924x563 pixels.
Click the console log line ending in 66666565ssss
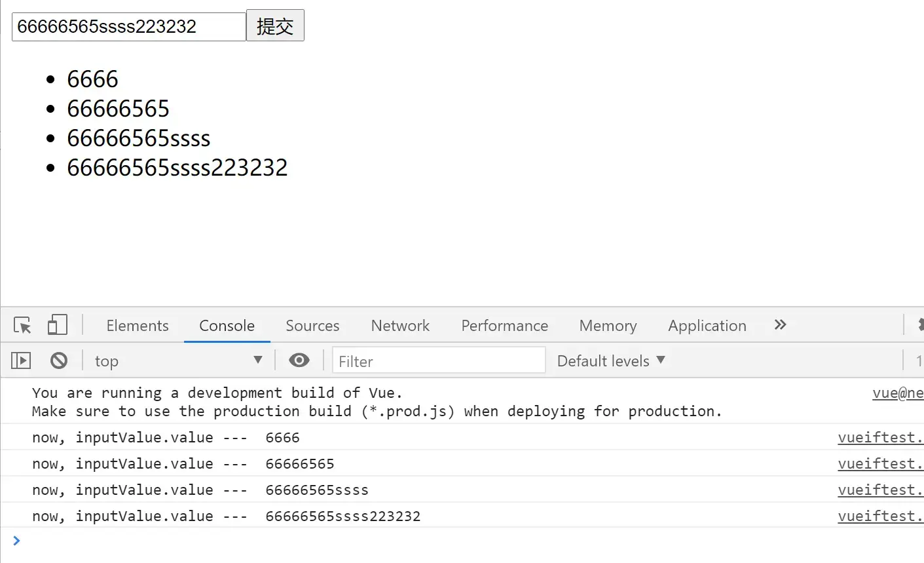point(200,490)
